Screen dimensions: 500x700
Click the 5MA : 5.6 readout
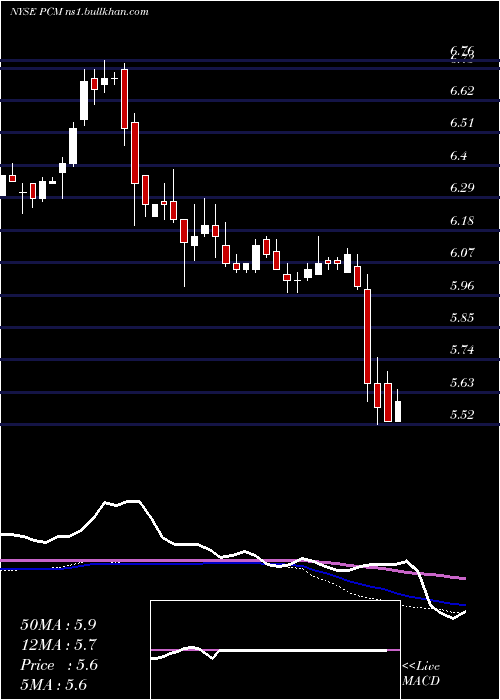pos(53,685)
